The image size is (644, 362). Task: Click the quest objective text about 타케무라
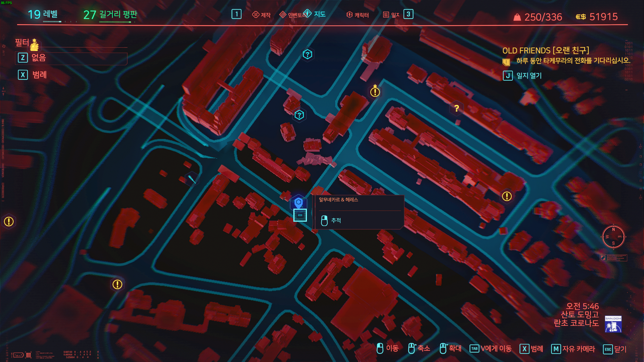point(573,61)
